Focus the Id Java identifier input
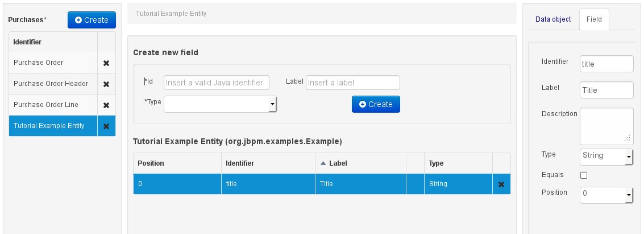Screen dimensions: 644x234 click(217, 83)
